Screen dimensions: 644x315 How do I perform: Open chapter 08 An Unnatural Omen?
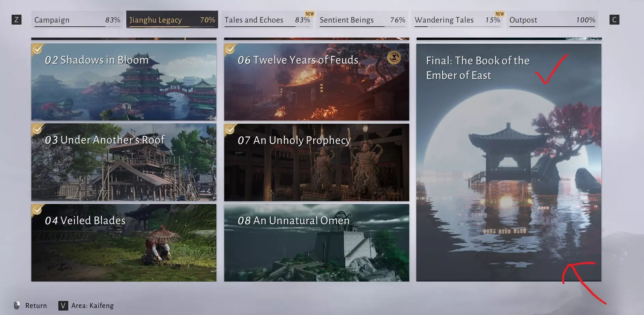pos(317,243)
